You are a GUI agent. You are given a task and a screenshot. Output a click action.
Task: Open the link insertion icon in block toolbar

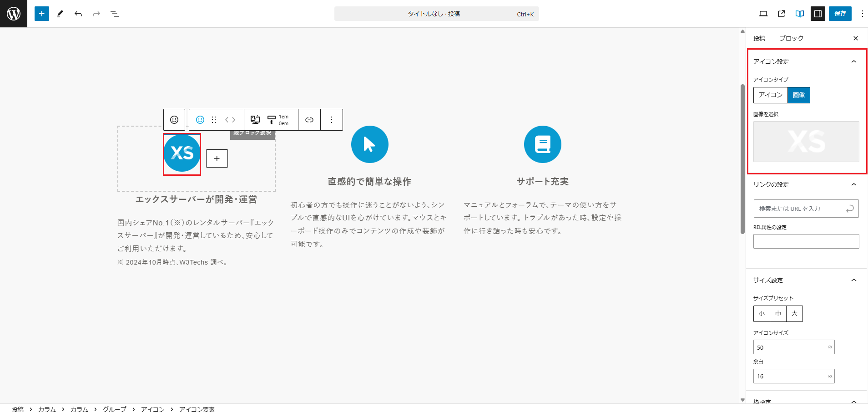[x=309, y=120]
